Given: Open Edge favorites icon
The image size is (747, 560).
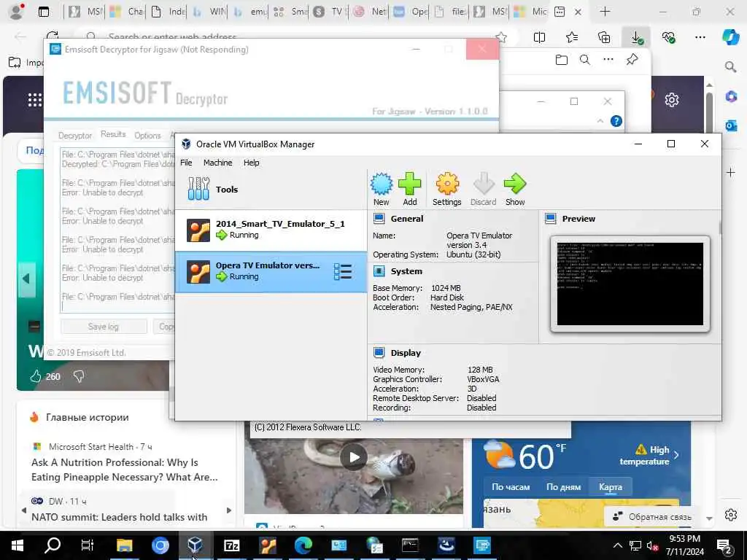Looking at the screenshot, I should click(572, 37).
